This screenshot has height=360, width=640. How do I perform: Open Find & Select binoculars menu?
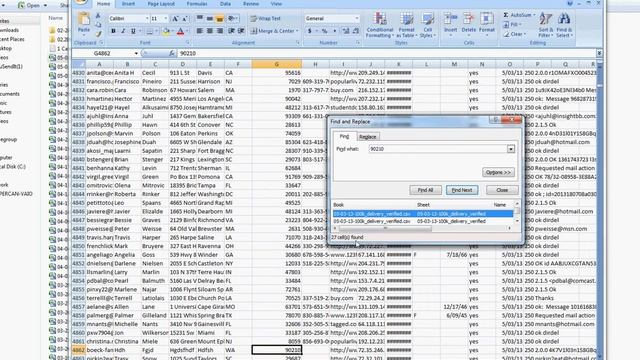pos(564,25)
